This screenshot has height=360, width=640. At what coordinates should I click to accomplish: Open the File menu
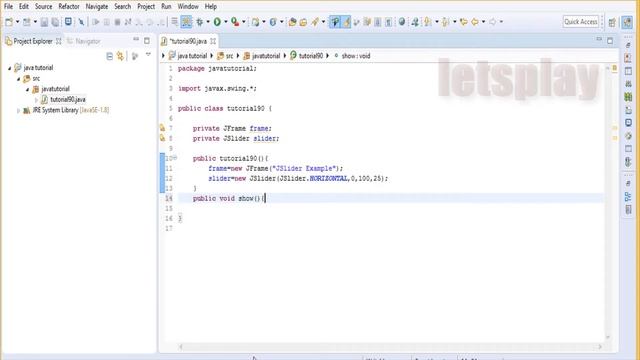pyautogui.click(x=8, y=7)
